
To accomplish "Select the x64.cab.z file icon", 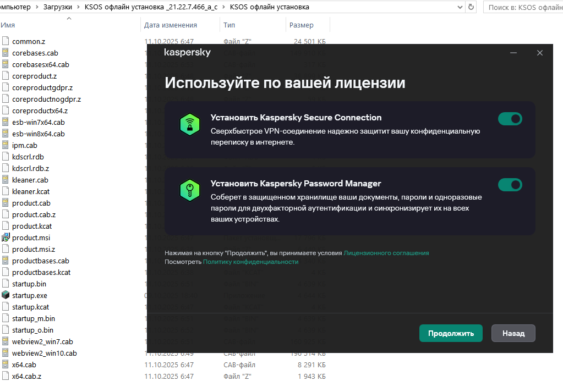I will (6, 376).
